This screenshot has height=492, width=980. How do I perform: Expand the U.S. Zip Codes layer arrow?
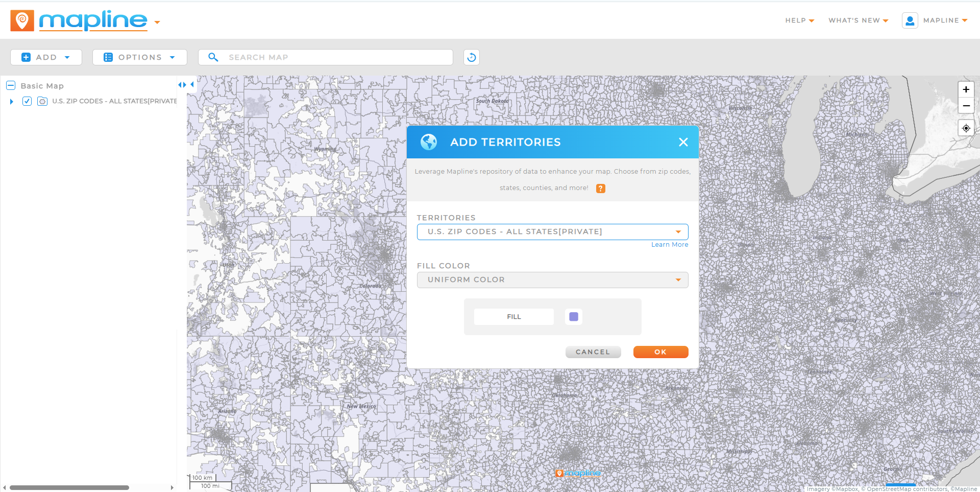coord(12,102)
